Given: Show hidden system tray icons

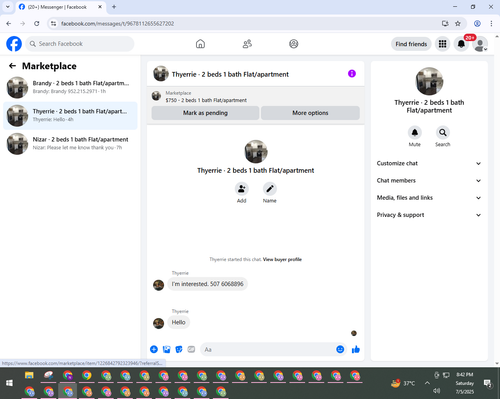Looking at the screenshot, I should coord(427,383).
